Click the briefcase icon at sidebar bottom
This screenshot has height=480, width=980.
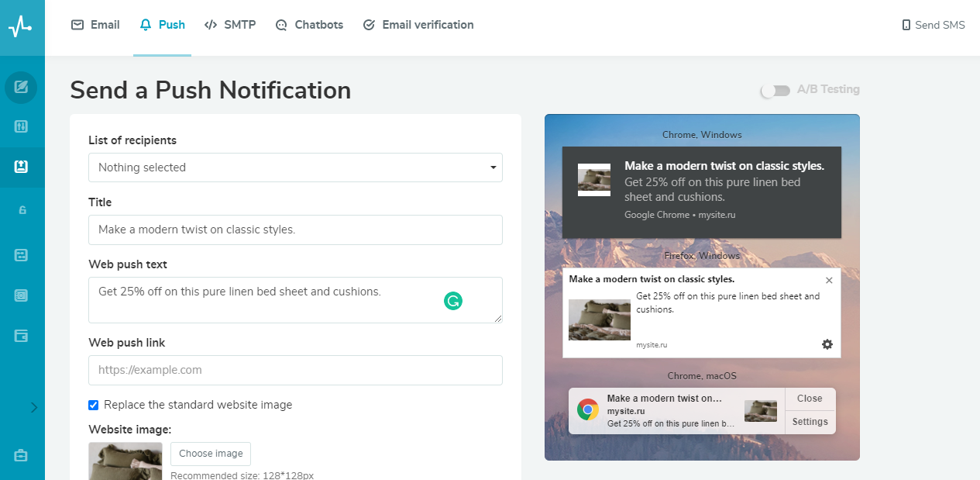(x=21, y=456)
